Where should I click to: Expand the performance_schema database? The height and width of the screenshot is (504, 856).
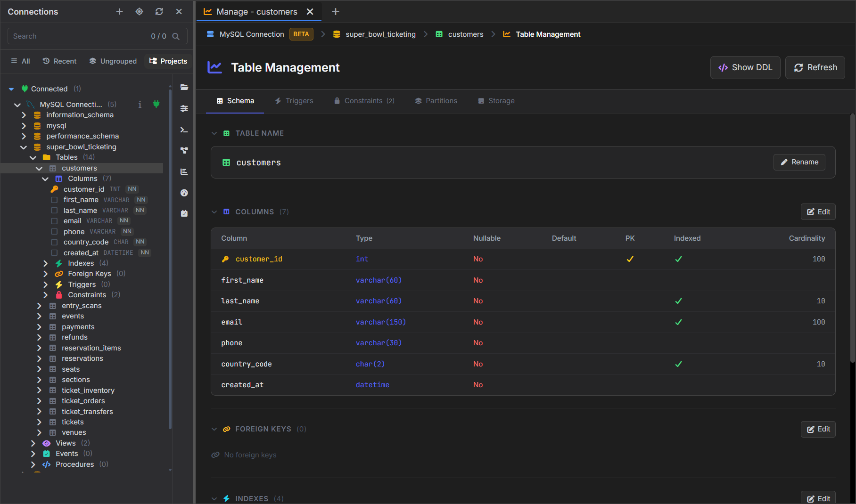[24, 136]
